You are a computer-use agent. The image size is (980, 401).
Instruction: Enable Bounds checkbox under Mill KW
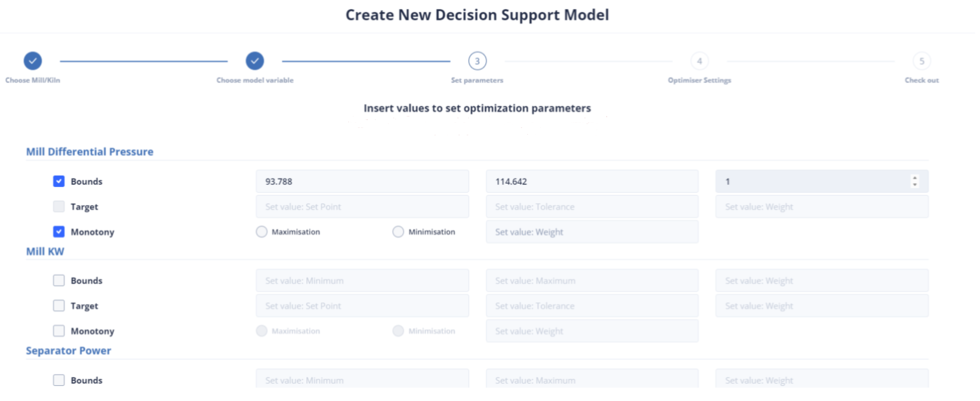pyautogui.click(x=58, y=280)
